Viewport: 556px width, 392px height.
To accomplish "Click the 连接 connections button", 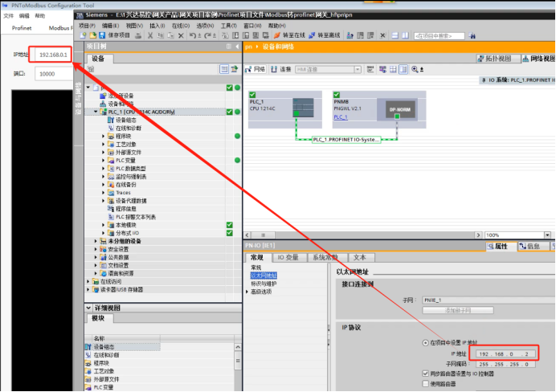I will [281, 69].
